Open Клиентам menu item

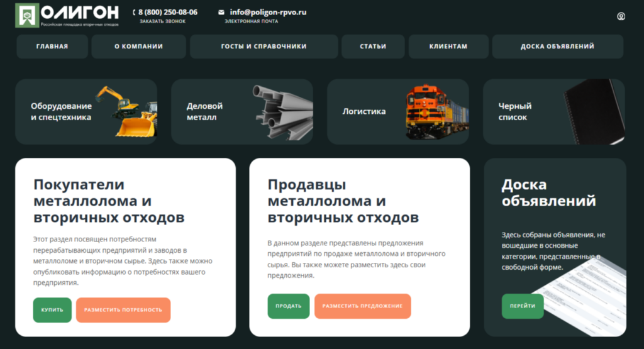[x=448, y=47]
